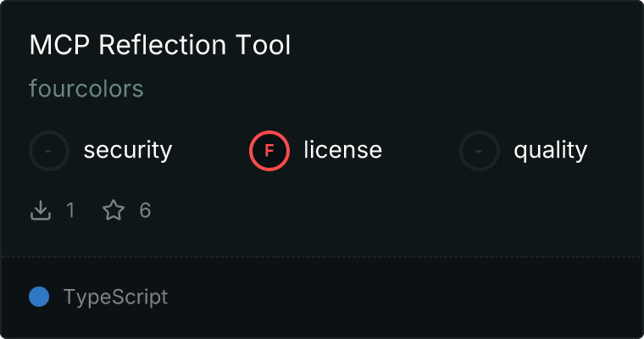
Task: Click the star count number 6
Action: click(145, 210)
